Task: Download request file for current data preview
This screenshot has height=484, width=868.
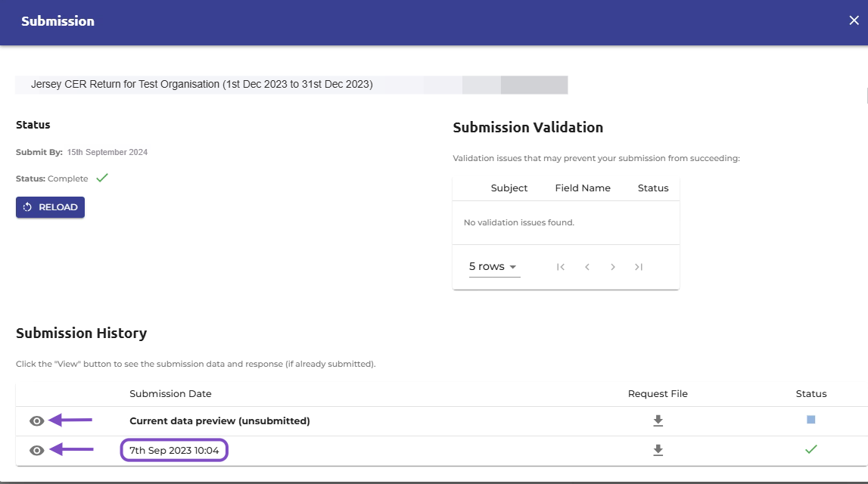Action: [658, 421]
